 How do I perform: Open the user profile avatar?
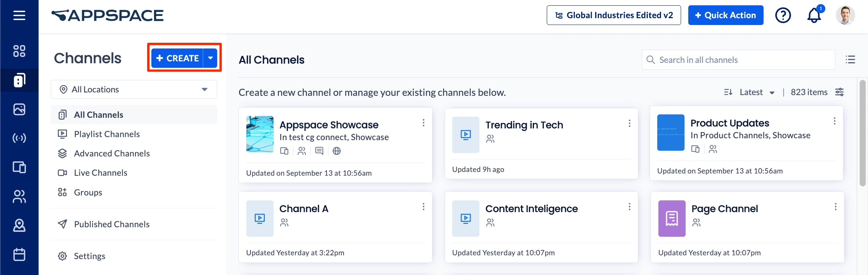[845, 16]
